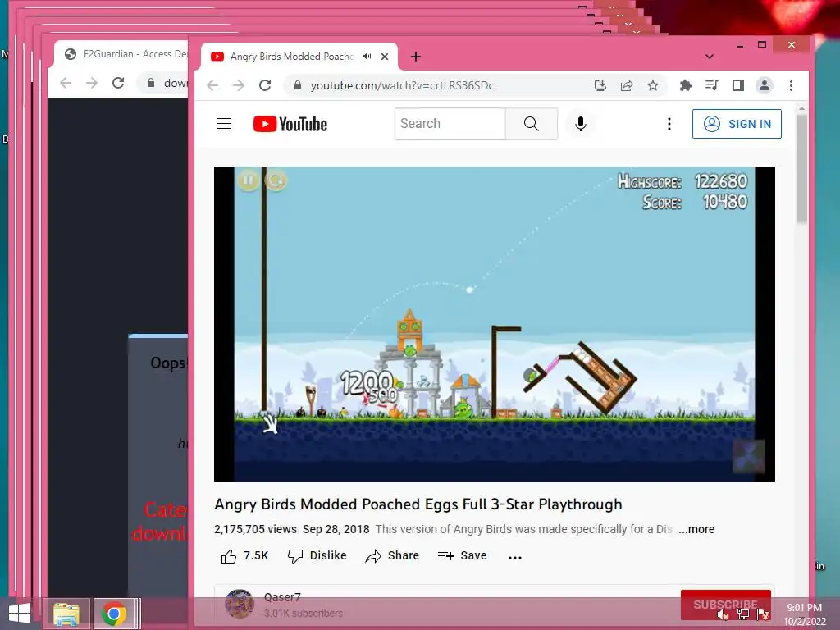
Task: Bookmark this tab with star icon
Action: [x=652, y=85]
